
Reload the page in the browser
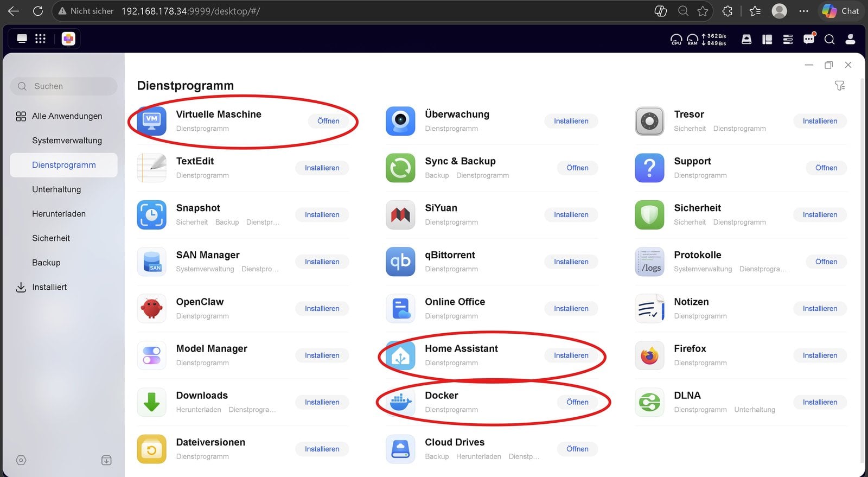click(38, 11)
